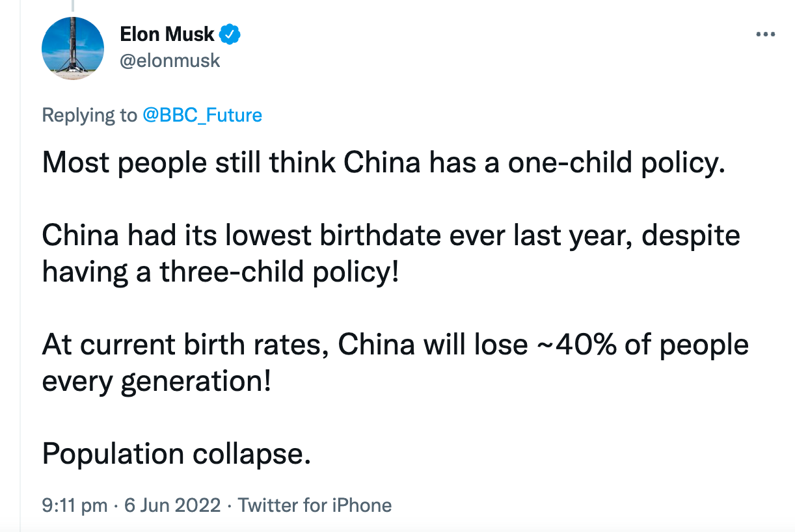Open the three-dot more options menu
The height and width of the screenshot is (532, 795).
click(x=766, y=34)
